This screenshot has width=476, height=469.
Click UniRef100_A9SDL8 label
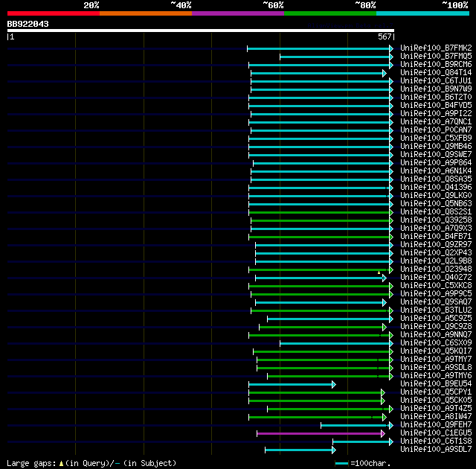(436, 368)
